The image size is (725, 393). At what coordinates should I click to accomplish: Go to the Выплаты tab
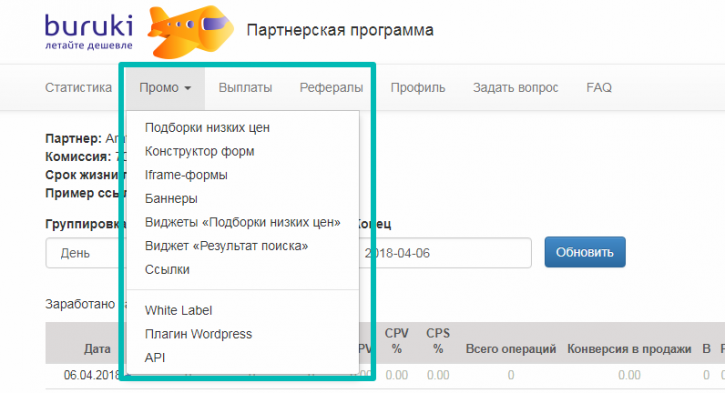point(245,87)
